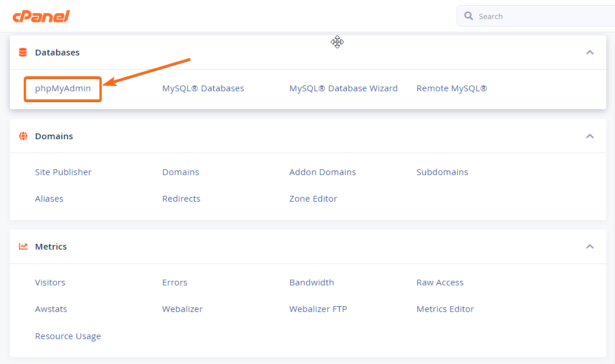This screenshot has width=615, height=364.
Task: Open Raw Access logs
Action: click(440, 283)
